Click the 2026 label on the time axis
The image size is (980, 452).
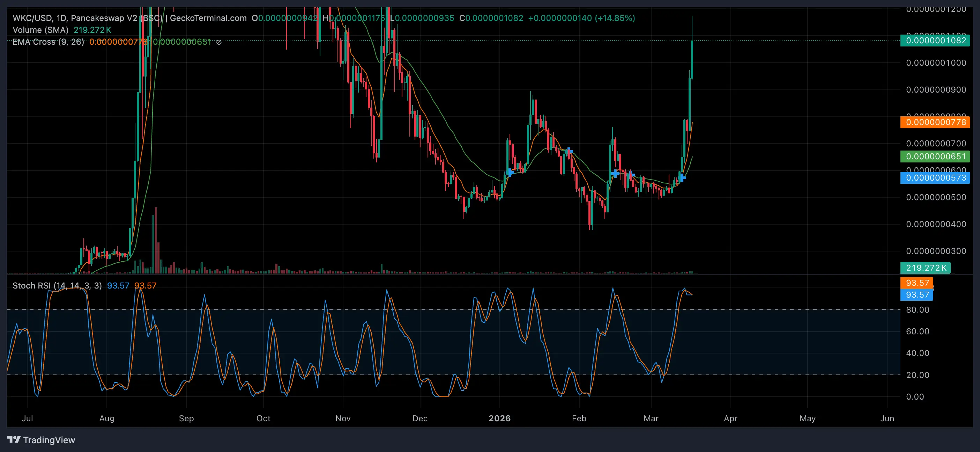[500, 418]
